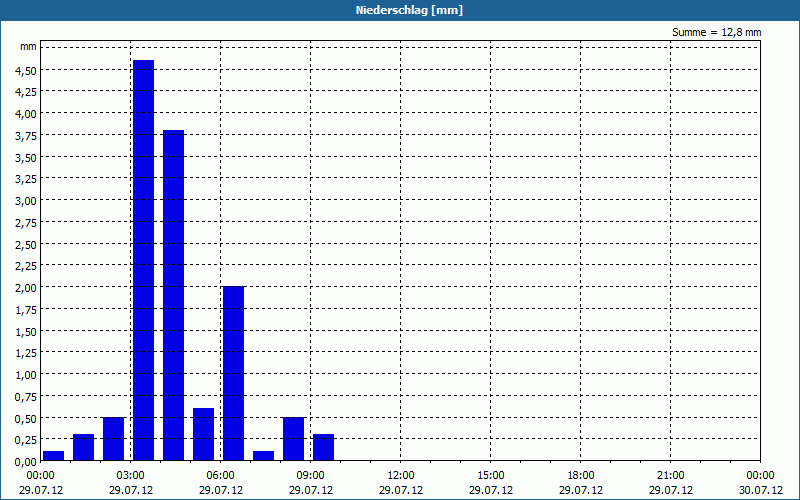Click the '1,00' y-axis label
Image resolution: width=800 pixels, height=500 pixels.
pos(26,375)
